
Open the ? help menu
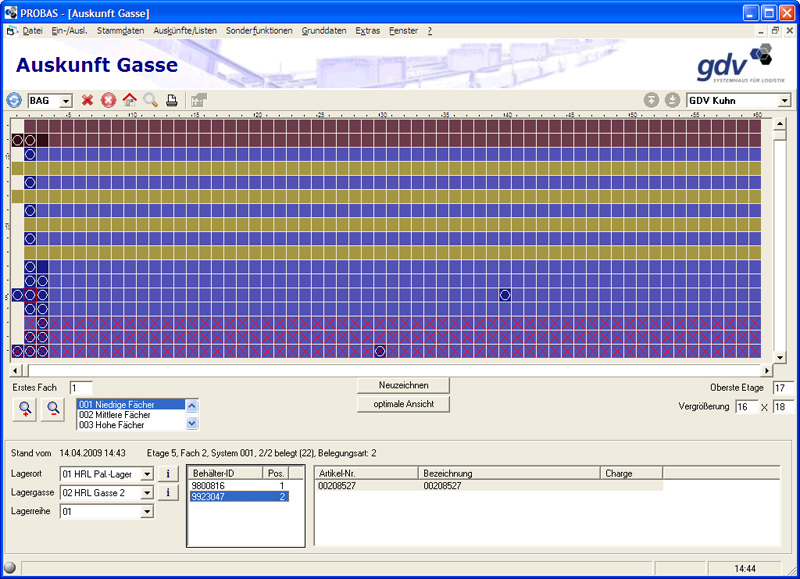tap(430, 31)
